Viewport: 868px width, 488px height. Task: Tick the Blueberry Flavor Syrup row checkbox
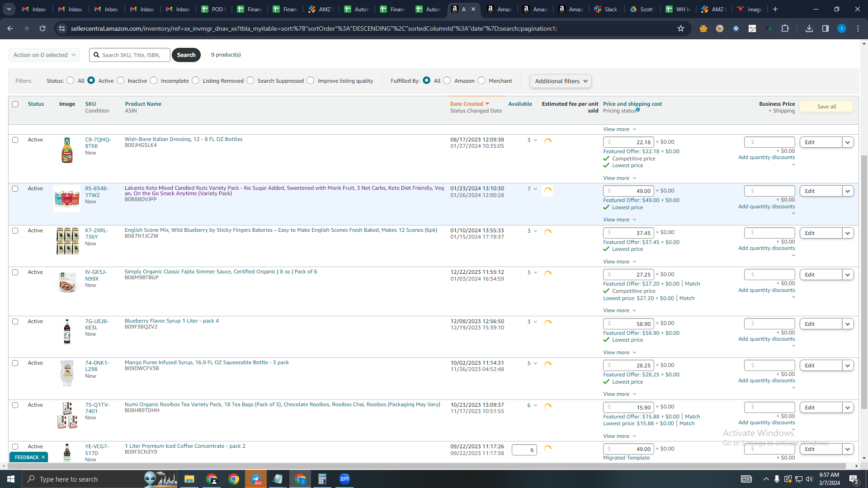[15, 321]
